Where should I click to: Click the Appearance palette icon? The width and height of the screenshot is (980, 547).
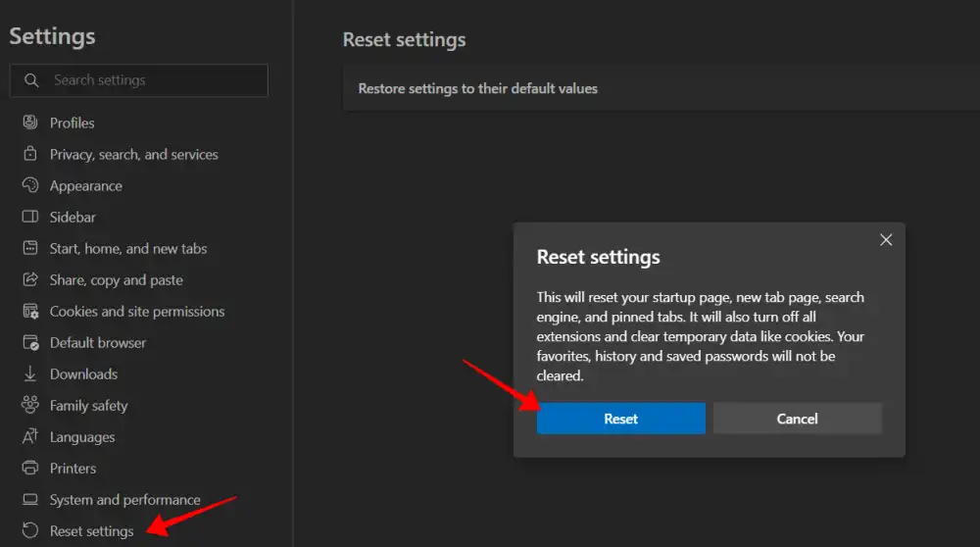[30, 185]
